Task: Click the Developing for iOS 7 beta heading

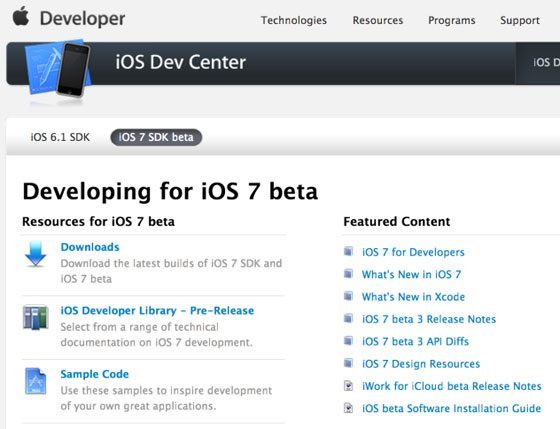Action: pyautogui.click(x=170, y=191)
